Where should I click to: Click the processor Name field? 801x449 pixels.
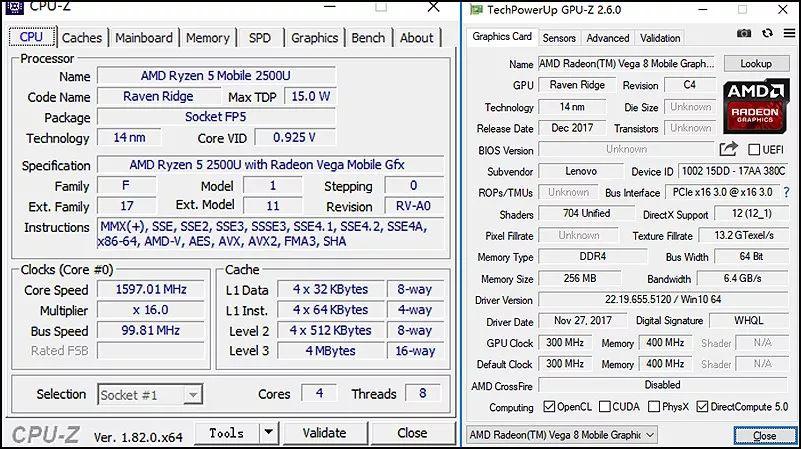pos(216,76)
